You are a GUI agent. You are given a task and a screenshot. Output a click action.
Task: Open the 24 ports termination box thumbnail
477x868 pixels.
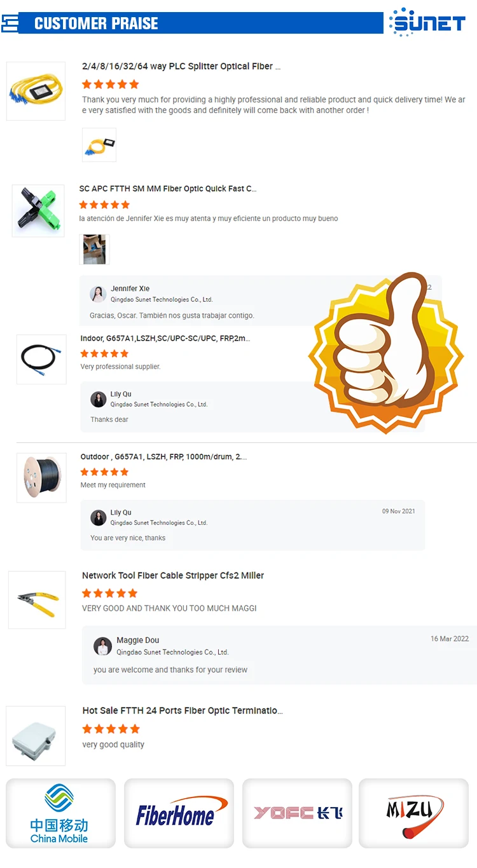[x=36, y=736]
